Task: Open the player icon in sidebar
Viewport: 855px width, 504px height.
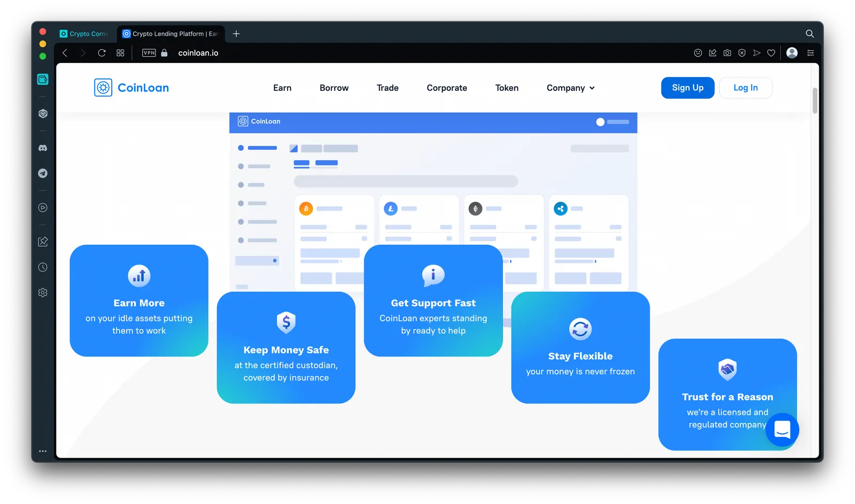Action: 43,208
